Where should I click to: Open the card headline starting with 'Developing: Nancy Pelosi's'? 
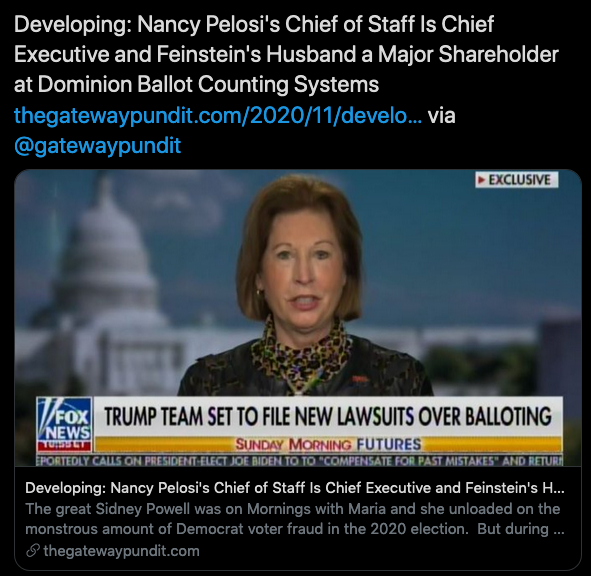[295, 488]
